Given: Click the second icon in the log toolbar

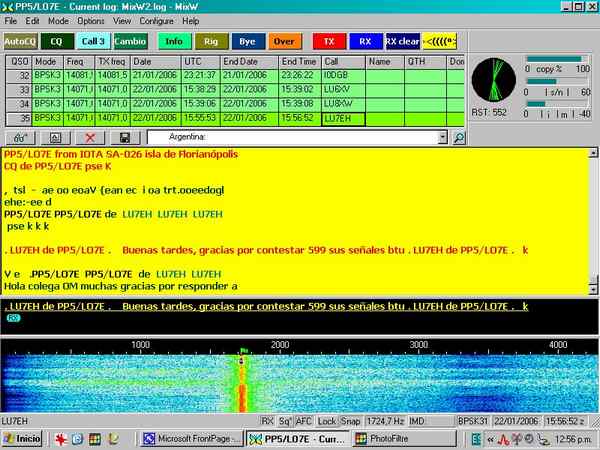Looking at the screenshot, I should coord(55,137).
